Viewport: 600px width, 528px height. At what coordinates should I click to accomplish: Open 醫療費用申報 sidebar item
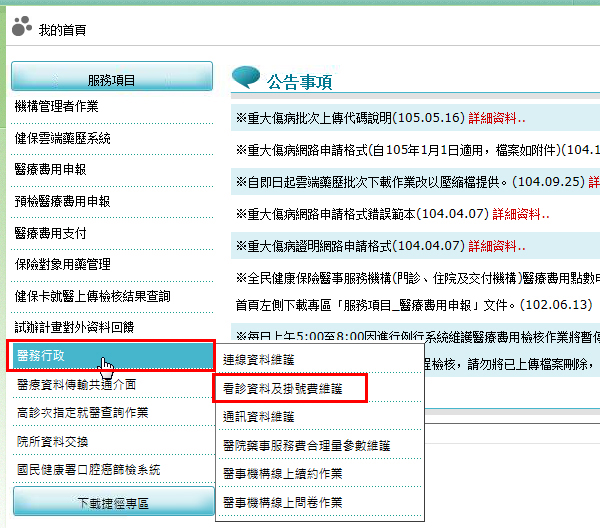pyautogui.click(x=50, y=170)
